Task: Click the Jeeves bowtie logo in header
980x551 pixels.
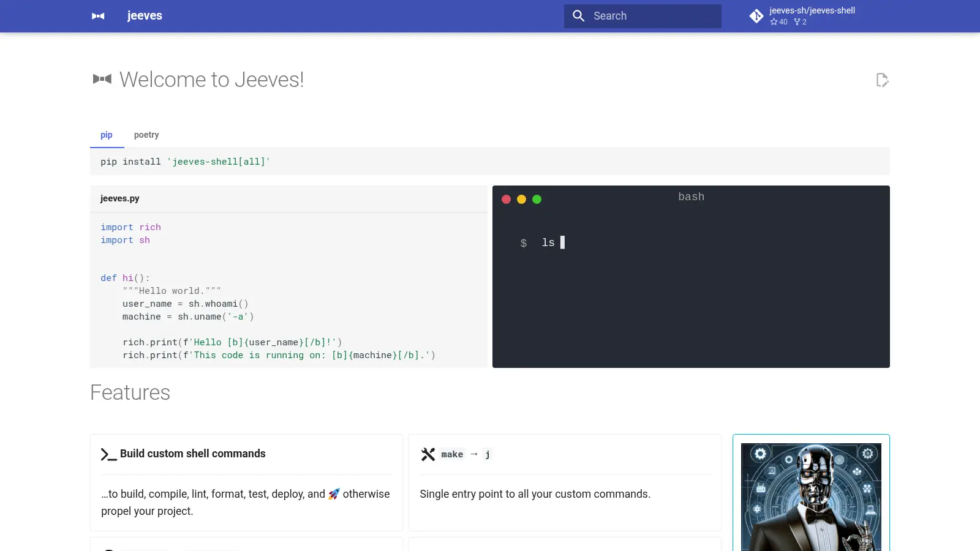Action: click(x=98, y=16)
